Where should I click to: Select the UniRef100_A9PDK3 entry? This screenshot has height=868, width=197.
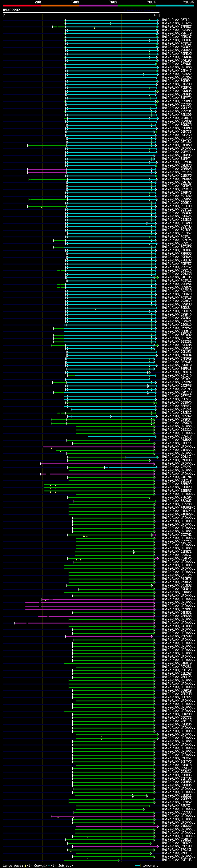[x=176, y=50]
